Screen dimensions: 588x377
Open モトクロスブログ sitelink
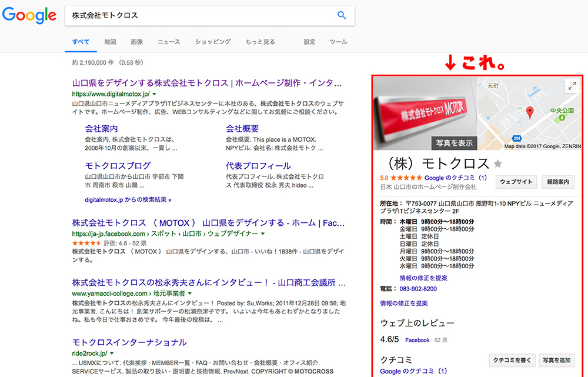(x=118, y=165)
